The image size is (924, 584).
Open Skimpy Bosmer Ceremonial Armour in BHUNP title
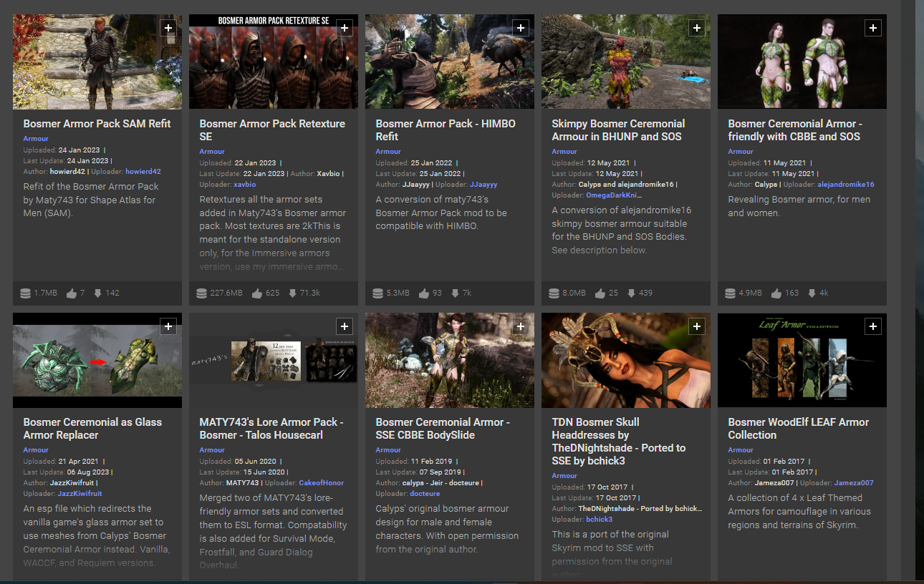click(x=618, y=130)
